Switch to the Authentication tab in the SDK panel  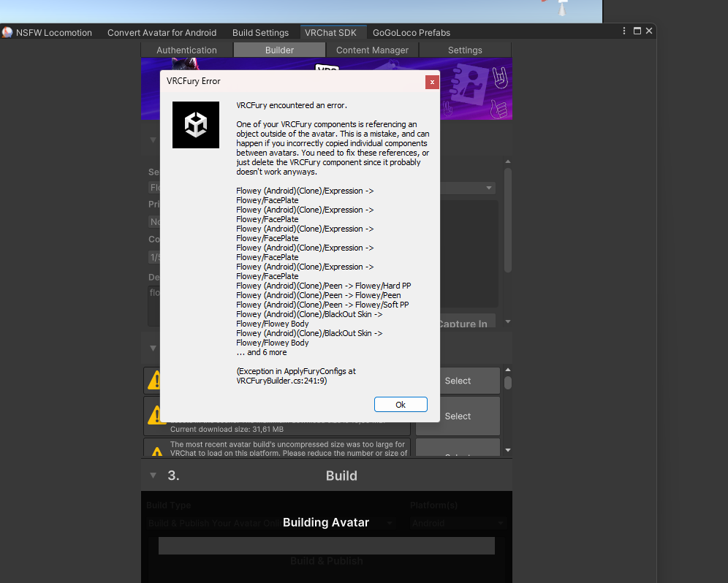pos(186,50)
